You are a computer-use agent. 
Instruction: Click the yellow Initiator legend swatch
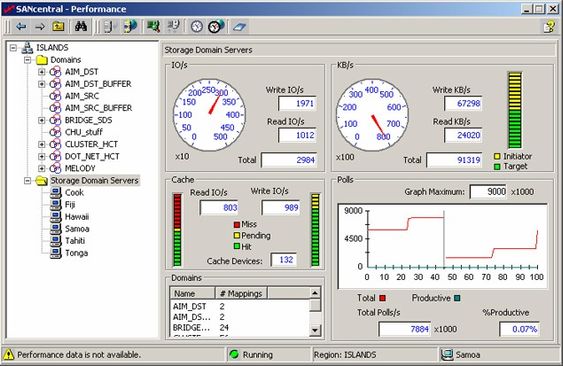click(497, 156)
